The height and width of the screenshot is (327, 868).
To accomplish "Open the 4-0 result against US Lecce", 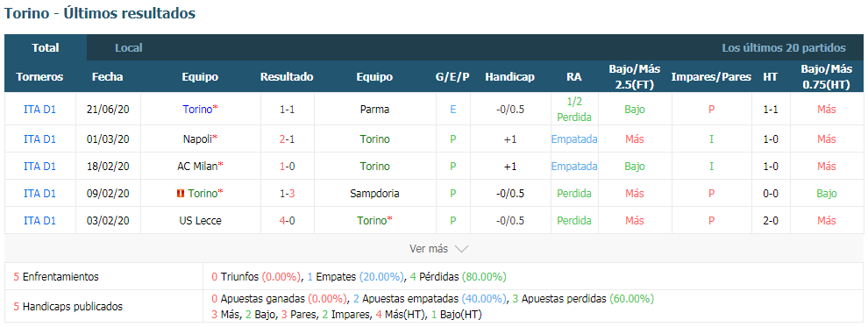I will (x=287, y=221).
